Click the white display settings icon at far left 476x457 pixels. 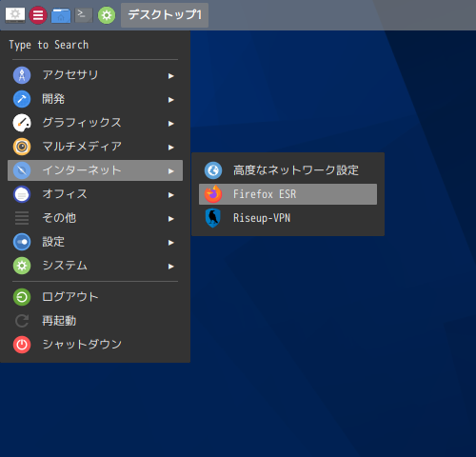tap(15, 15)
